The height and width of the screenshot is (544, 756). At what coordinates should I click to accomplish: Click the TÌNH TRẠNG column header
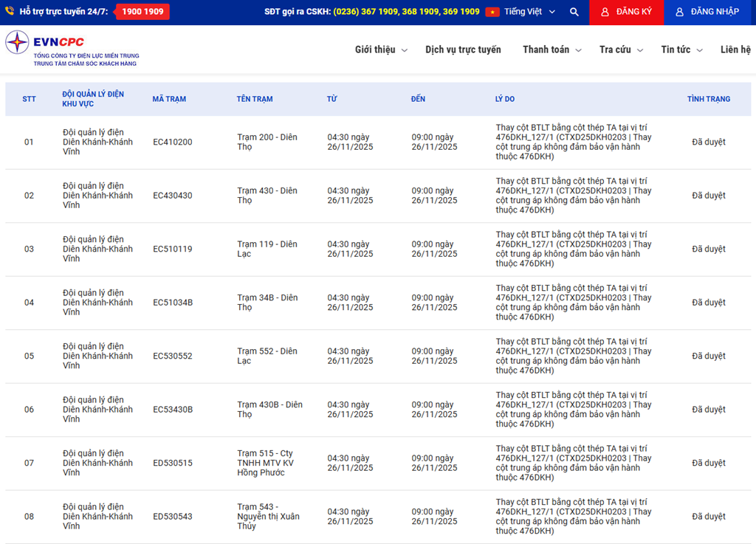pyautogui.click(x=708, y=99)
